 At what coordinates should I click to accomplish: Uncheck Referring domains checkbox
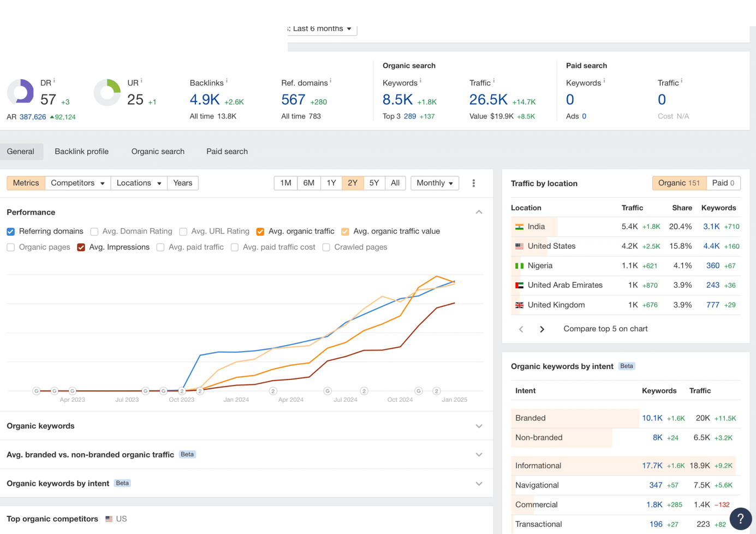pyautogui.click(x=10, y=232)
